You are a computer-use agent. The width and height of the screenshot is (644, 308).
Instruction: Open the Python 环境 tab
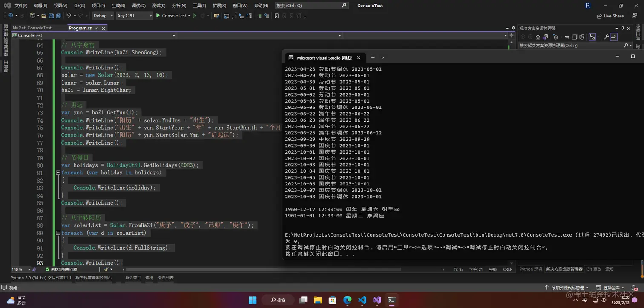[x=531, y=269]
